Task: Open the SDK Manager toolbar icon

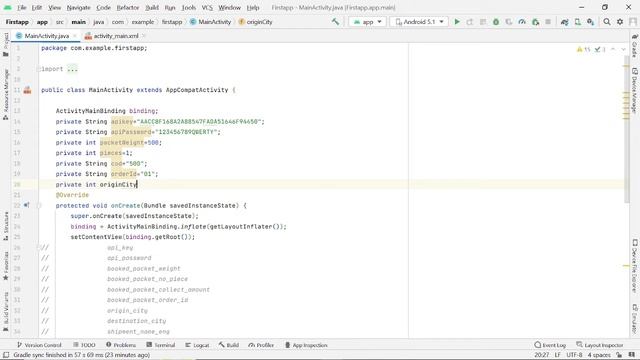Action: click(591, 22)
